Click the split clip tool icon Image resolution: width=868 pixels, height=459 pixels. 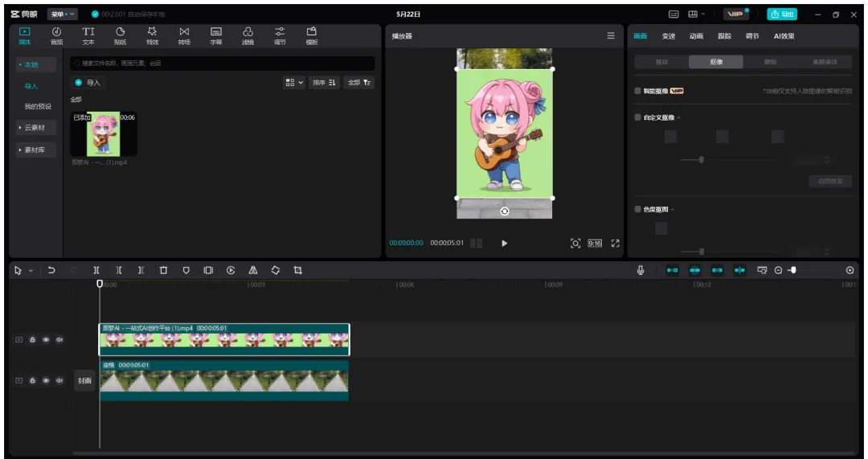point(96,270)
